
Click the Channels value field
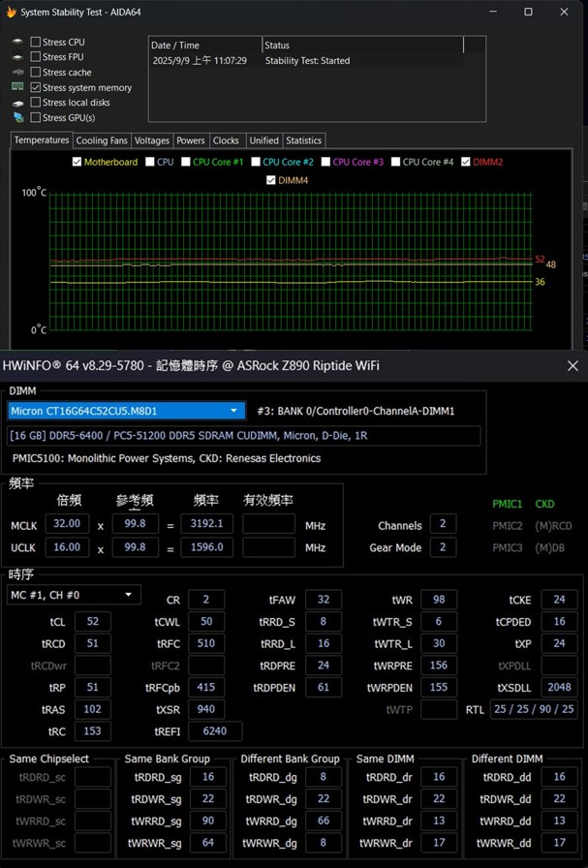coord(443,524)
